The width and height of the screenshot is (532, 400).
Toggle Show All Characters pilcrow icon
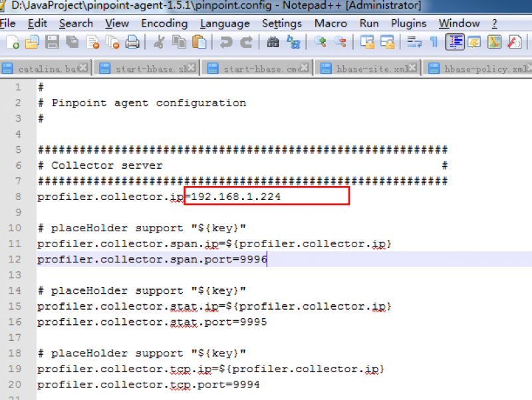coord(434,43)
